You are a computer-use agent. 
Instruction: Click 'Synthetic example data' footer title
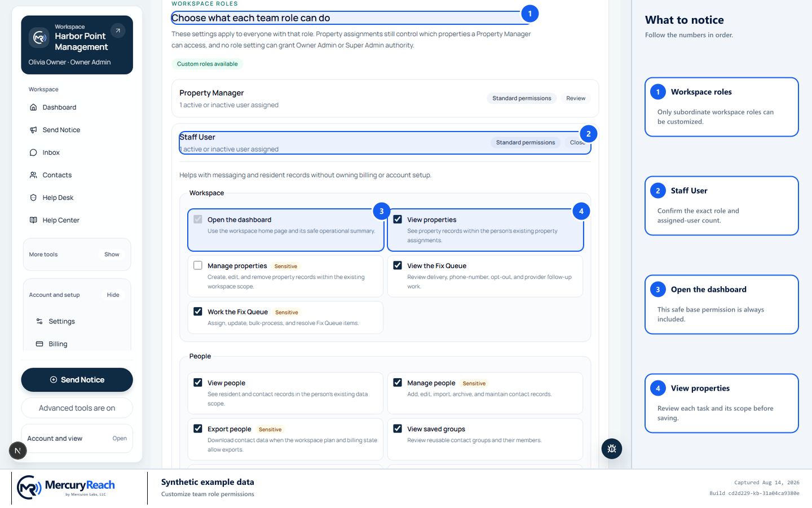pos(208,482)
